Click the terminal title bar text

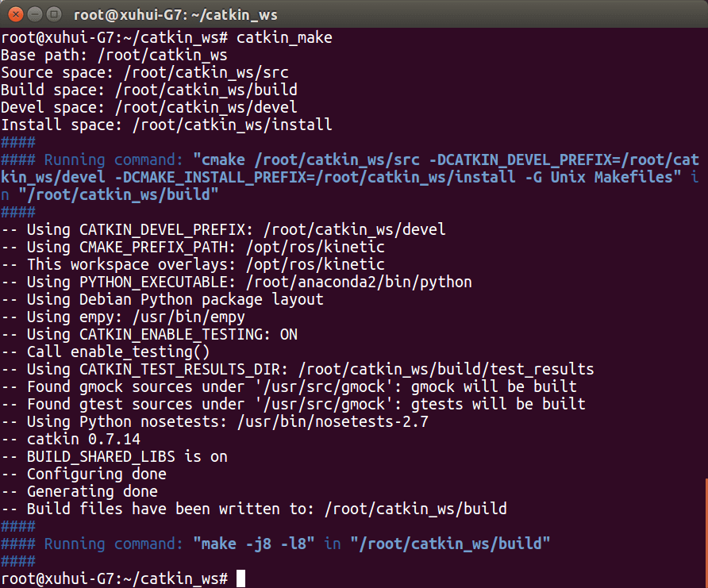point(175,14)
